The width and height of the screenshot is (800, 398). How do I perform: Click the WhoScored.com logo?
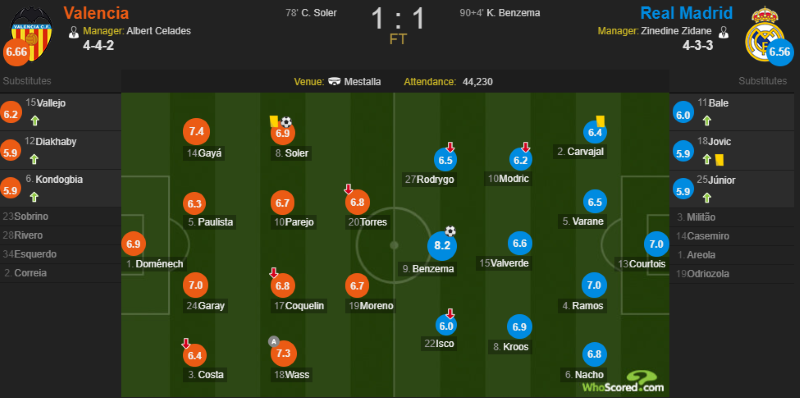(623, 382)
